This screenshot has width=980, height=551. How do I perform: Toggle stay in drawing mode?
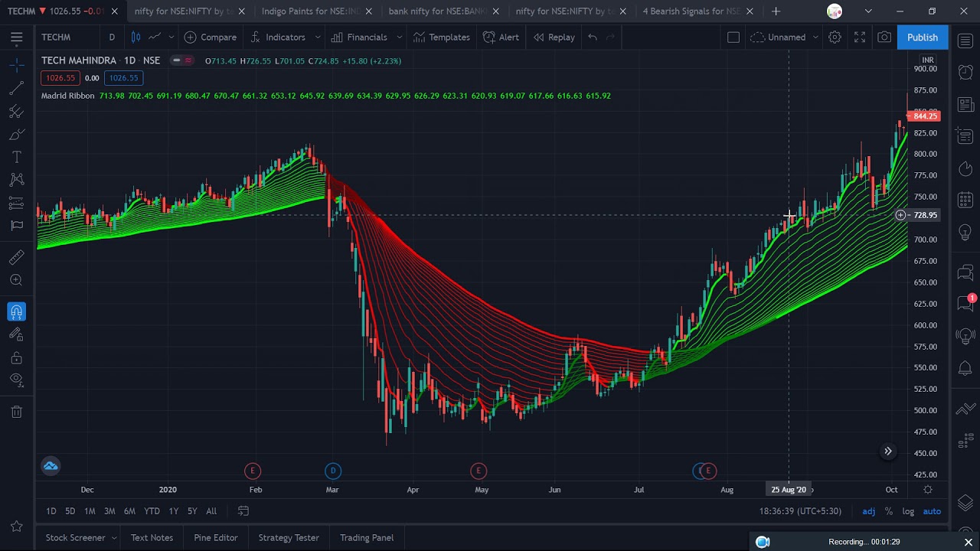16,334
